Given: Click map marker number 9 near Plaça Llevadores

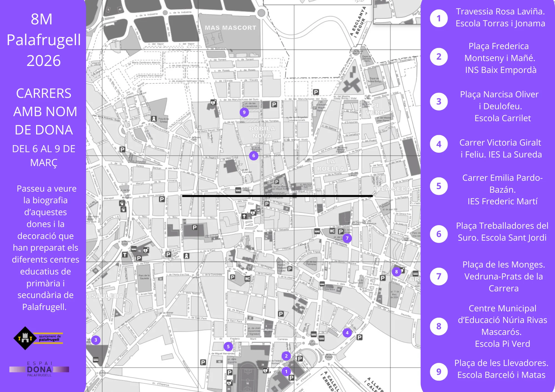Looking at the screenshot, I should (x=244, y=112).
